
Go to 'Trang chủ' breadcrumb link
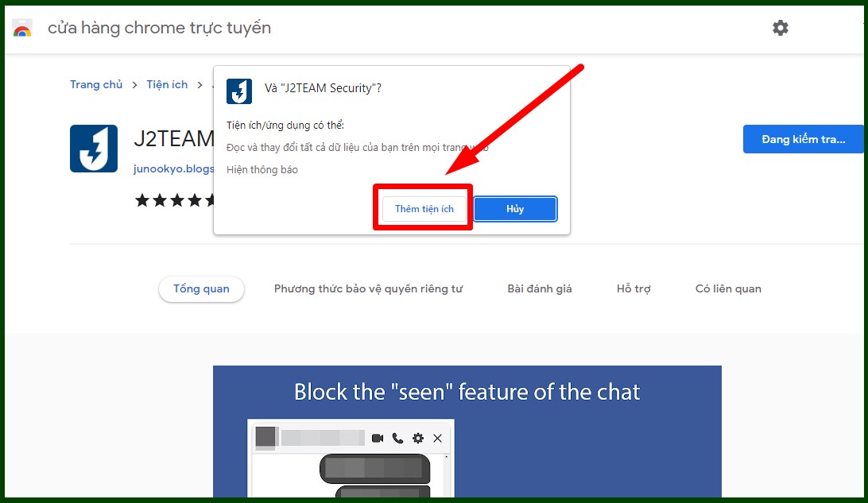[x=95, y=85]
